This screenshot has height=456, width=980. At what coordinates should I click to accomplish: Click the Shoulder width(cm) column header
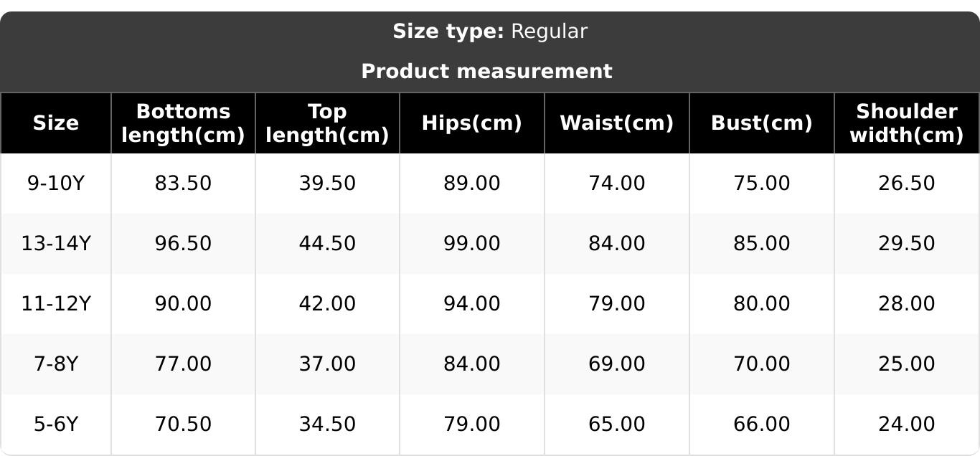pyautogui.click(x=906, y=123)
